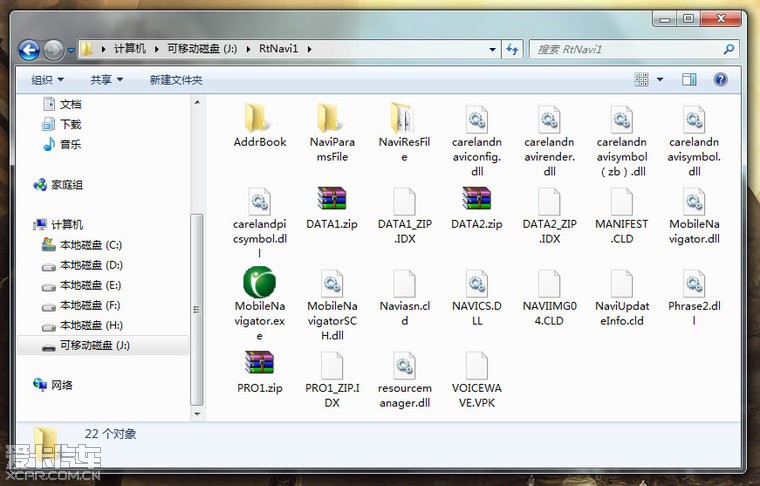Click navigation pane scrollbar up arrow

(197, 102)
